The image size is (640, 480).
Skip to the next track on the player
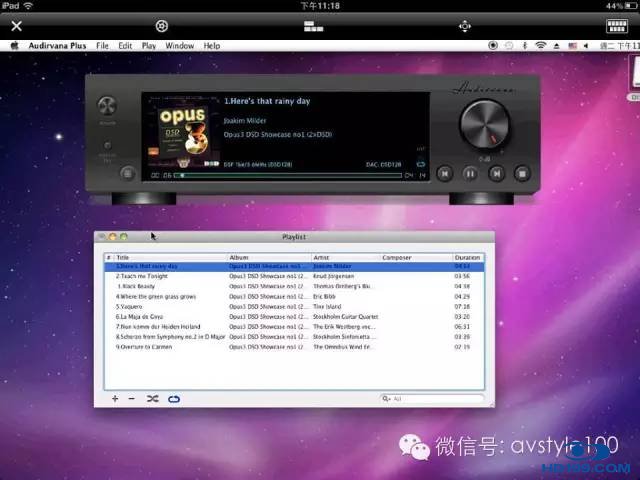point(496,174)
